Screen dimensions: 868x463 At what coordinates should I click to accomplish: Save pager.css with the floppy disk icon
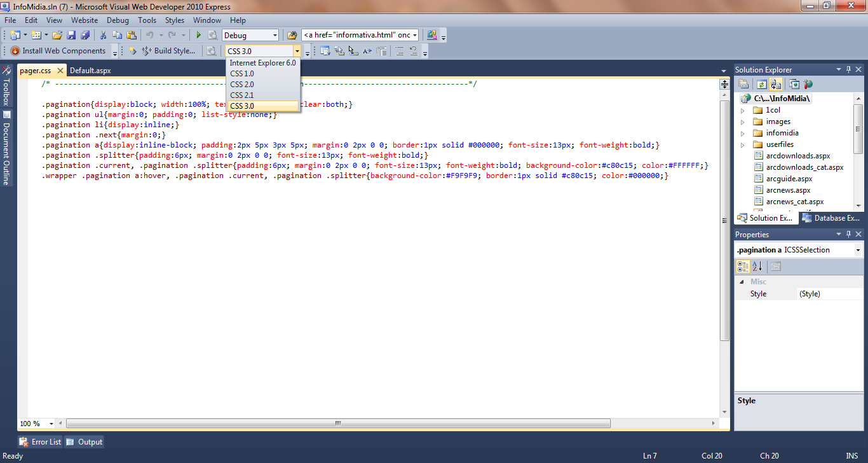(x=71, y=35)
